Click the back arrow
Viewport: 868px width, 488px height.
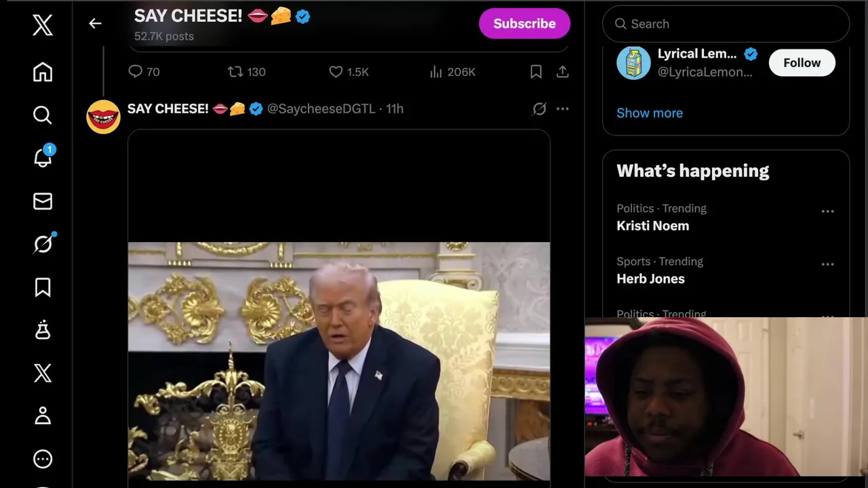tap(95, 24)
